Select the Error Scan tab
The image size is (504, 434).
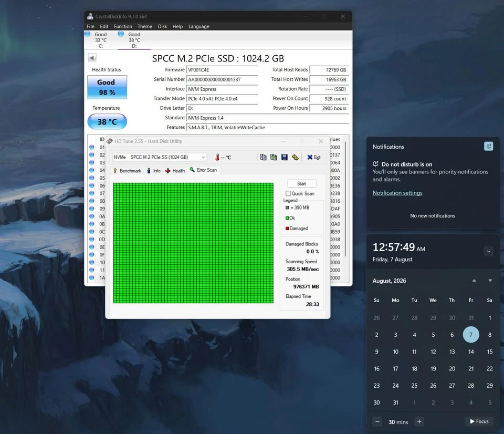click(x=204, y=170)
